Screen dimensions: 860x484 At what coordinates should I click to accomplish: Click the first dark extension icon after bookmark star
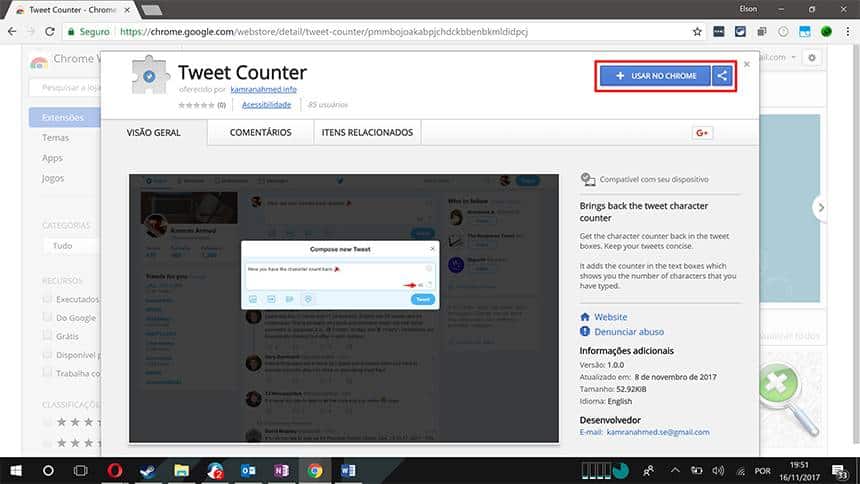pyautogui.click(x=718, y=32)
